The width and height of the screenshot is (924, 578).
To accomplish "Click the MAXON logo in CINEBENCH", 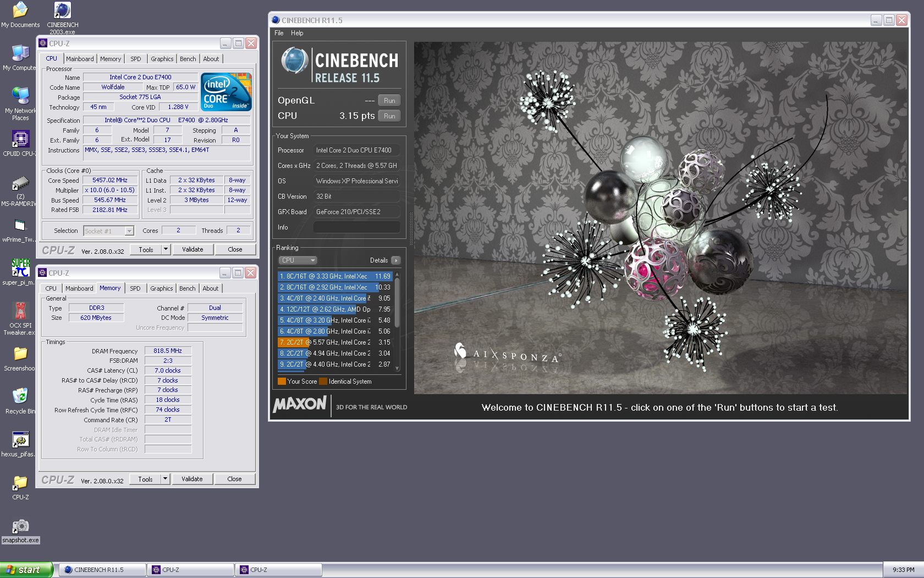I will (300, 405).
